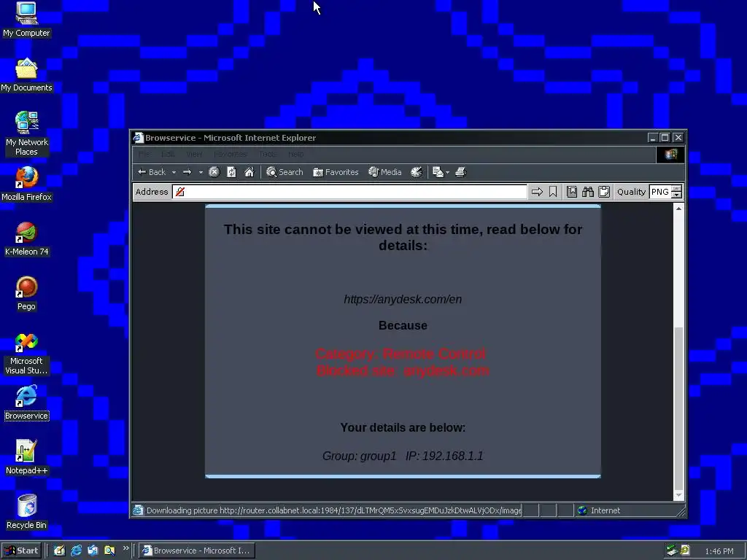Click the Browservice taskbar button
The height and width of the screenshot is (560, 747).
[x=197, y=551]
